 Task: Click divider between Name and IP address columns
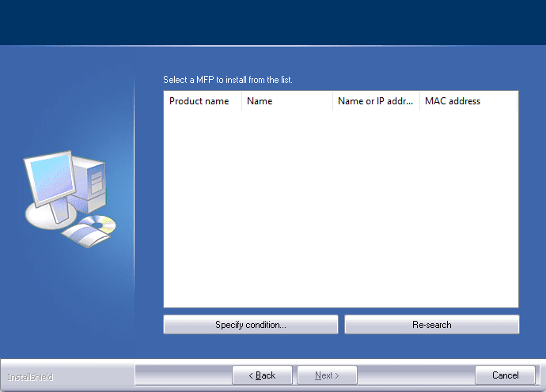coord(332,101)
